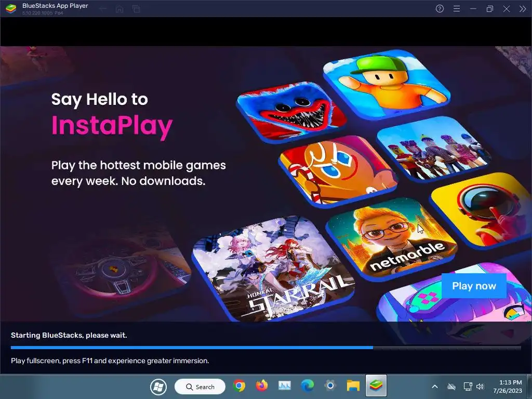Open the system monitor taskbar icon

tap(284, 386)
